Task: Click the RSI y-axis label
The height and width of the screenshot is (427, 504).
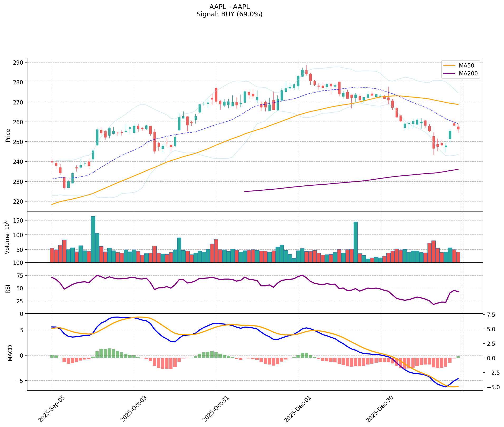Action: point(8,288)
